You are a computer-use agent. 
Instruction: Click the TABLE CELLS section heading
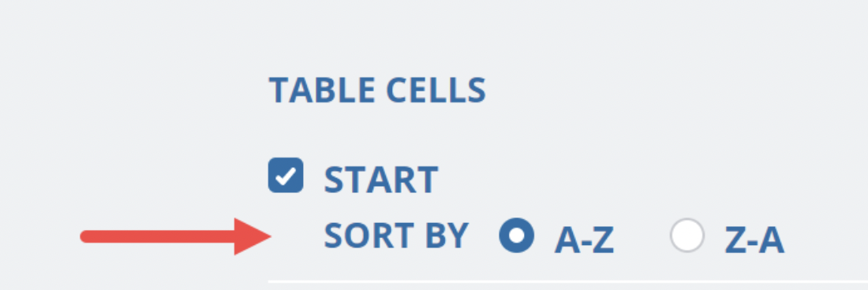tap(377, 90)
